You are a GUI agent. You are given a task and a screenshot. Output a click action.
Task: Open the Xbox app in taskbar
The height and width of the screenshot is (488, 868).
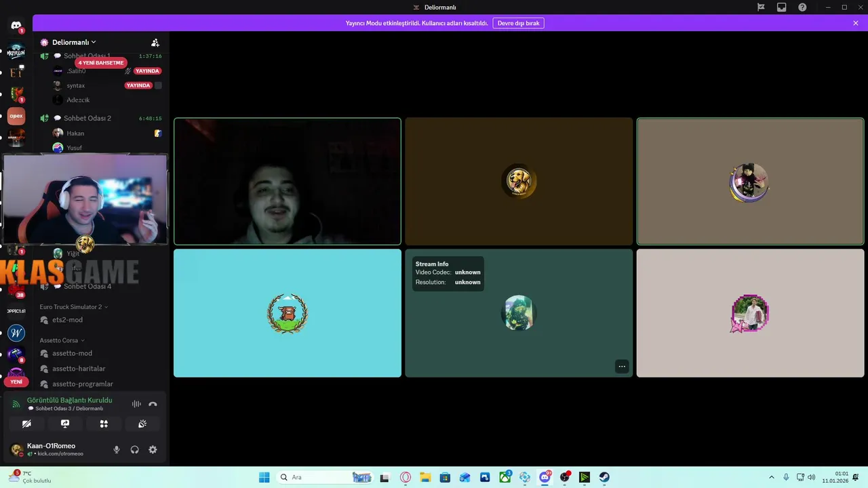point(505,477)
